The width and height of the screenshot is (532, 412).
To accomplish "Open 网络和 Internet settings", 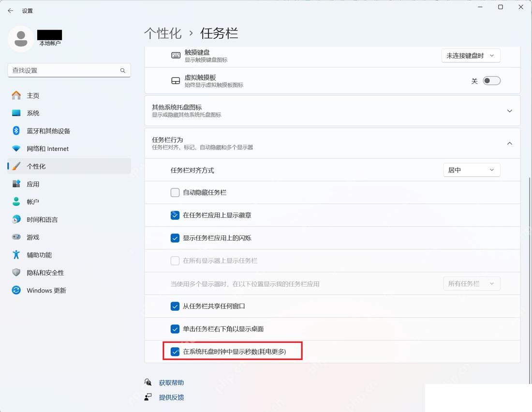I will click(x=69, y=149).
